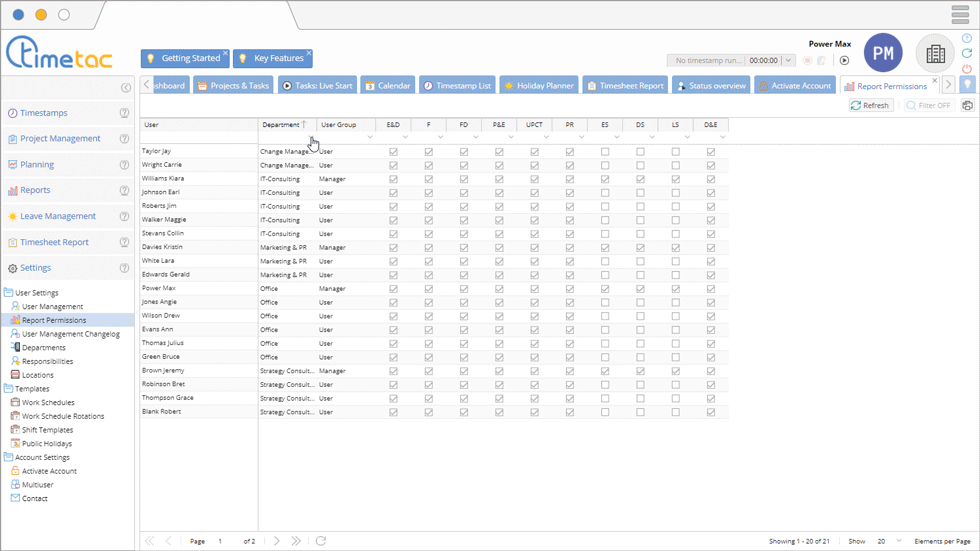The width and height of the screenshot is (980, 551).
Task: Switch to Projects & Tasks tab
Action: click(x=233, y=86)
